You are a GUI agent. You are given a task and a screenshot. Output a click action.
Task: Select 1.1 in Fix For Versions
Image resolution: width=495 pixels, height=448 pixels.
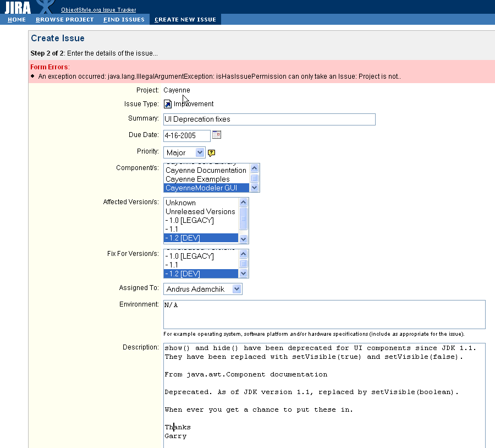[x=201, y=265]
